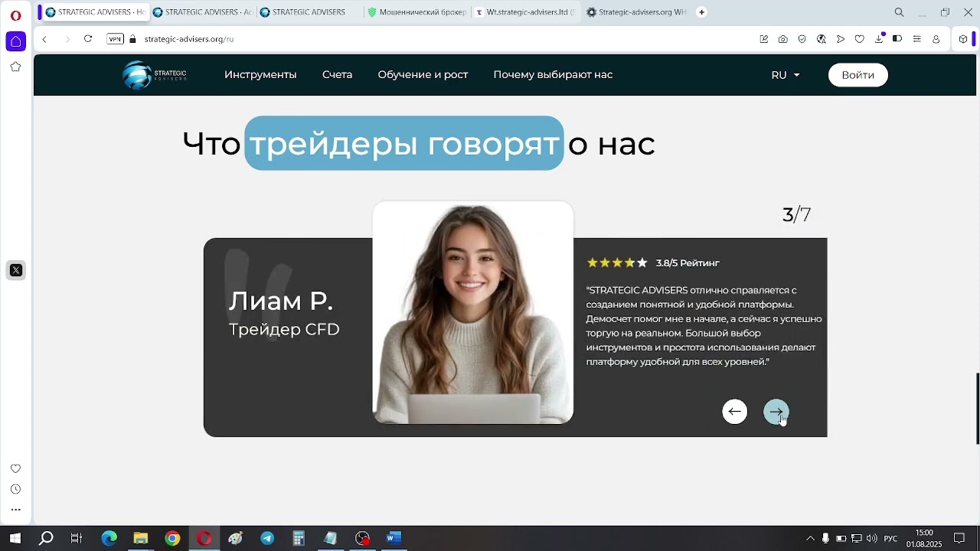980x551 pixels.
Task: Open a new tab with plus button
Action: pos(701,12)
